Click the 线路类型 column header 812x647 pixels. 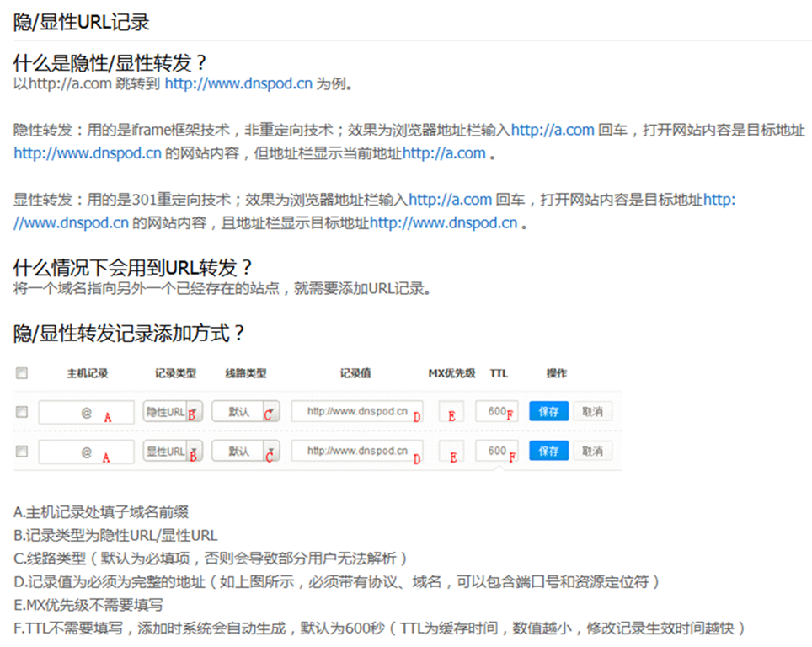[246, 373]
